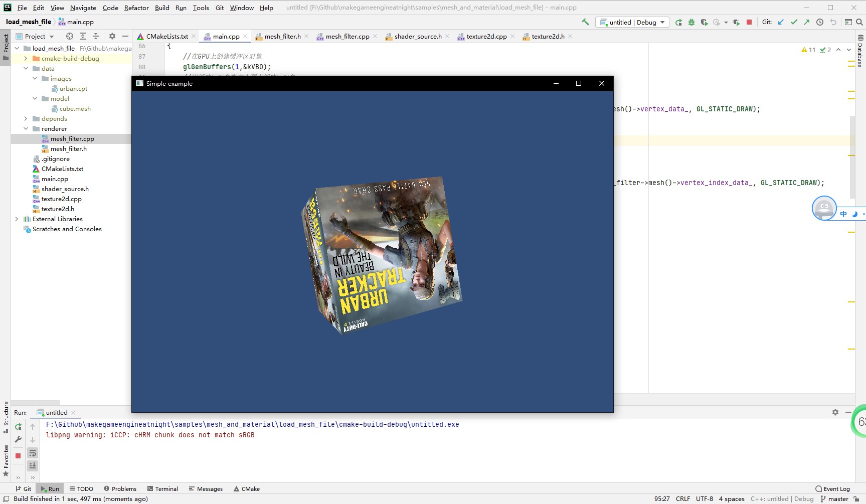Open the CMake tool window
Image resolution: width=866 pixels, height=504 pixels.
247,489
